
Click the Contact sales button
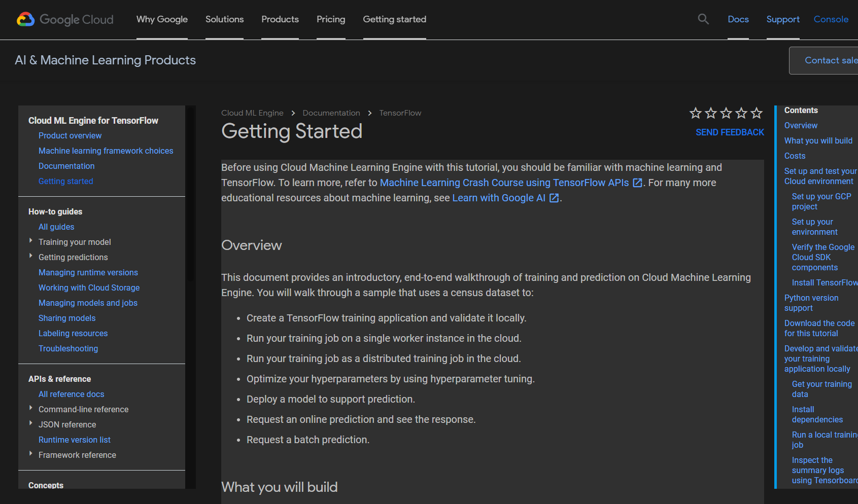coord(823,60)
